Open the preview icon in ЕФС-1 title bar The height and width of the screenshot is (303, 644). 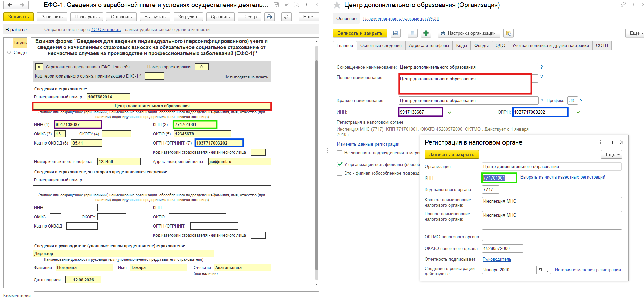(296, 5)
